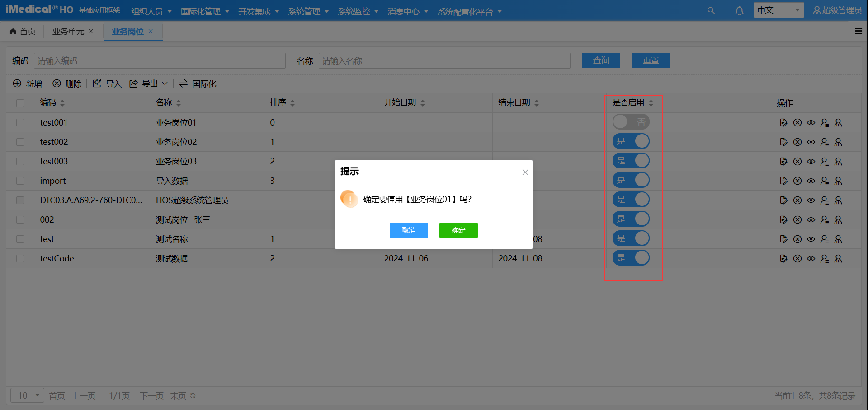The image size is (868, 410).
Task: Open the hamburger menu at tab bar right
Action: [859, 31]
